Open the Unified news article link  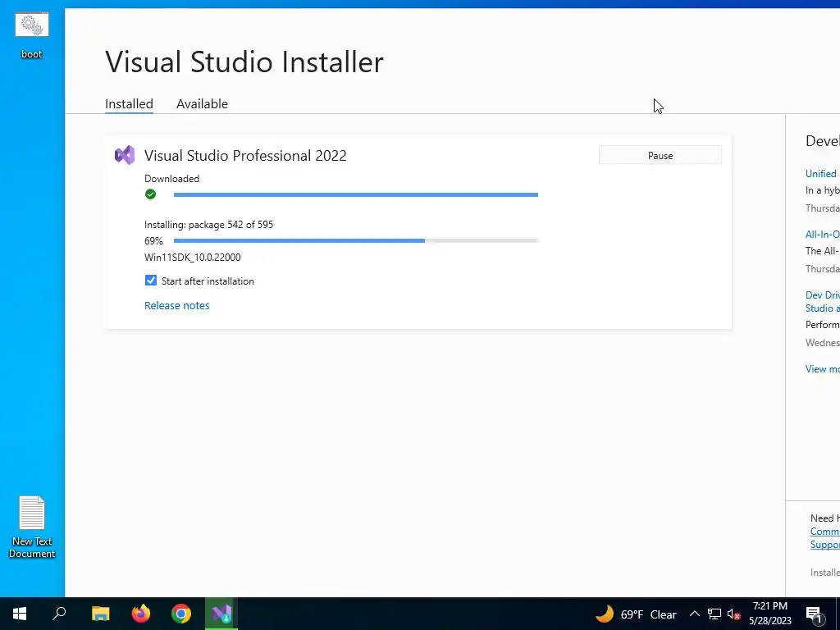click(x=822, y=174)
